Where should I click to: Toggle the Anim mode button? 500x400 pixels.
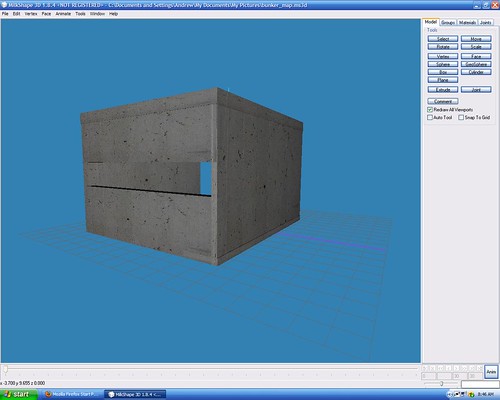pos(491,372)
